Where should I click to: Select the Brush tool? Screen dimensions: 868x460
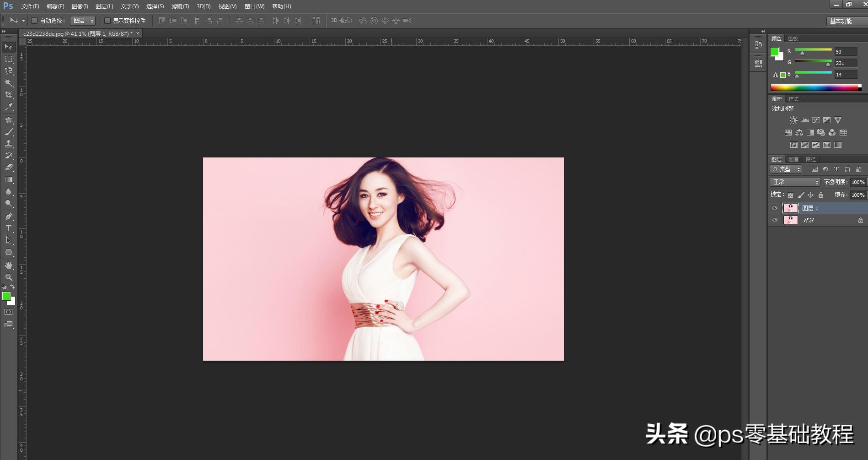click(9, 132)
